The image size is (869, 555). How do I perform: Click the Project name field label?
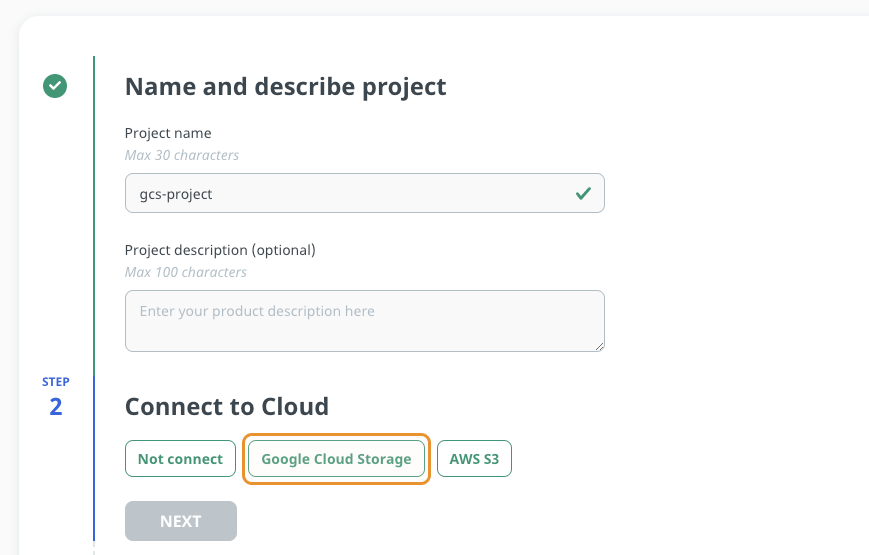click(x=168, y=133)
